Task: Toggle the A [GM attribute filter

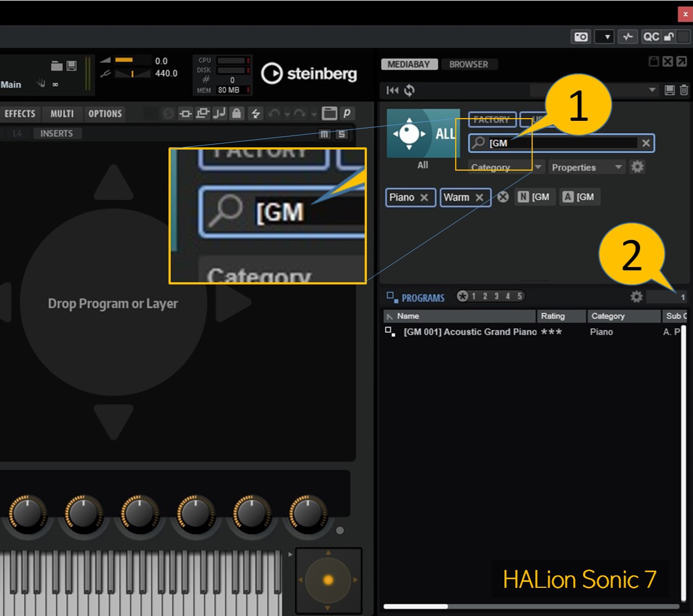Action: 579,197
